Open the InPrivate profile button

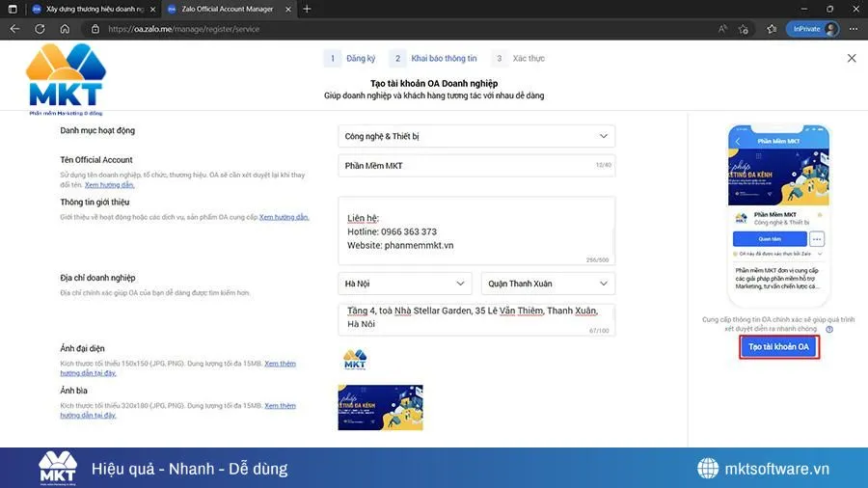click(812, 29)
